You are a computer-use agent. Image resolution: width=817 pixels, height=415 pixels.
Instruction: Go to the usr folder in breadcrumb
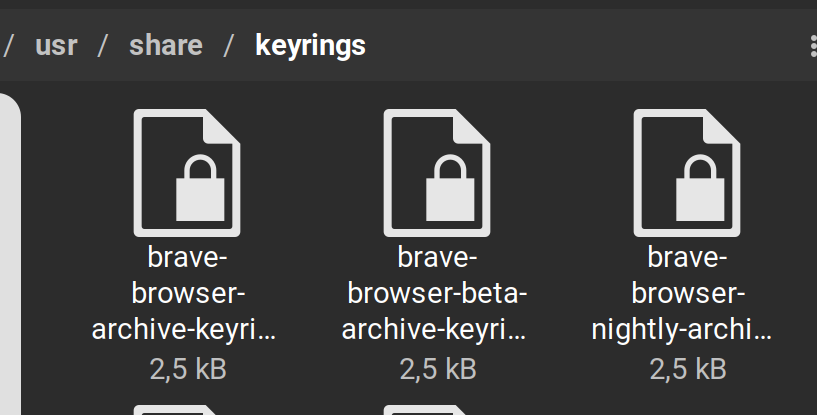coord(56,45)
